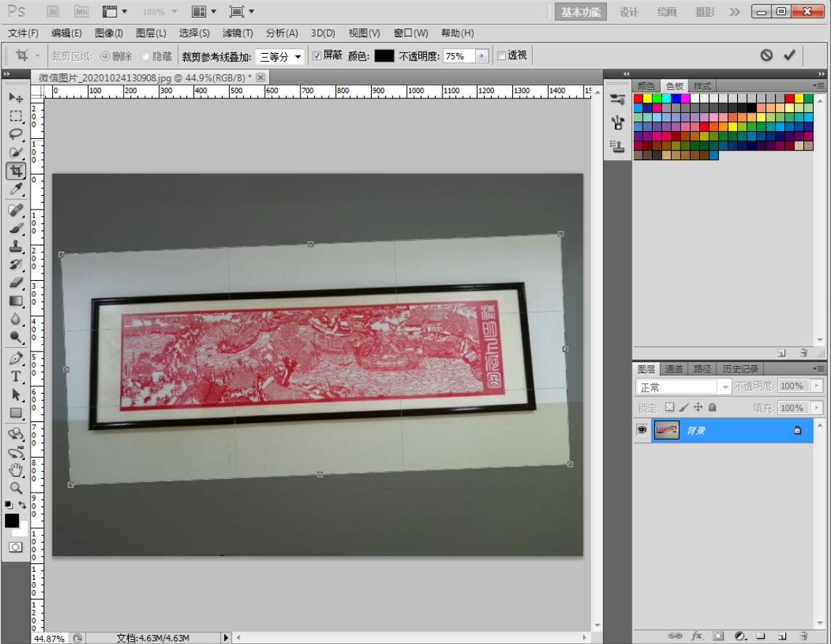Select the Rectangular Marquee tool
This screenshot has width=831, height=644.
click(x=16, y=116)
